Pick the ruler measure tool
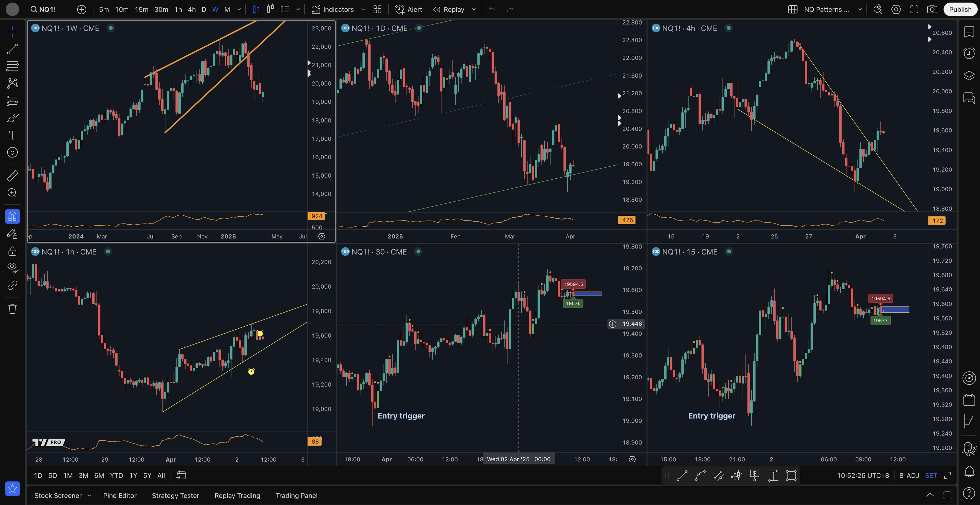This screenshot has width=980, height=505. pyautogui.click(x=12, y=175)
